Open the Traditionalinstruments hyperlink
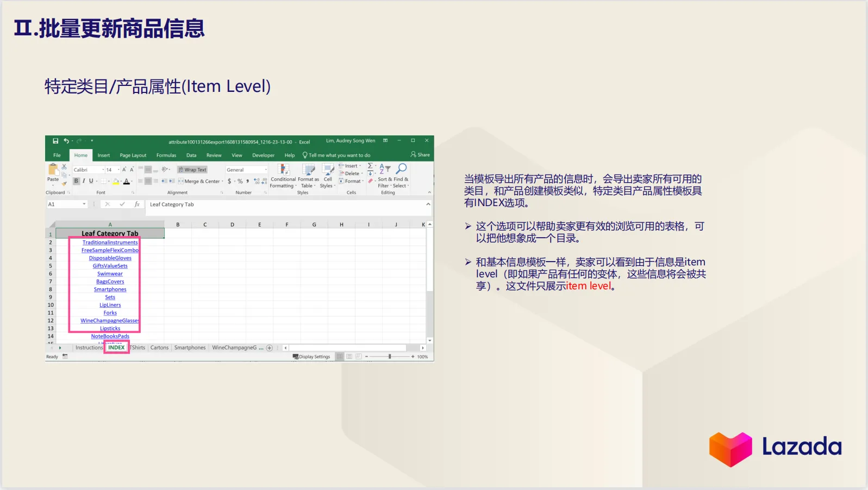The width and height of the screenshot is (868, 490). (110, 243)
